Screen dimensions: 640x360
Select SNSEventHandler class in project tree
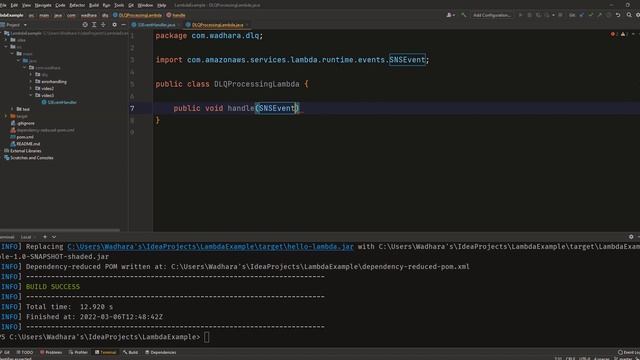tap(59, 102)
